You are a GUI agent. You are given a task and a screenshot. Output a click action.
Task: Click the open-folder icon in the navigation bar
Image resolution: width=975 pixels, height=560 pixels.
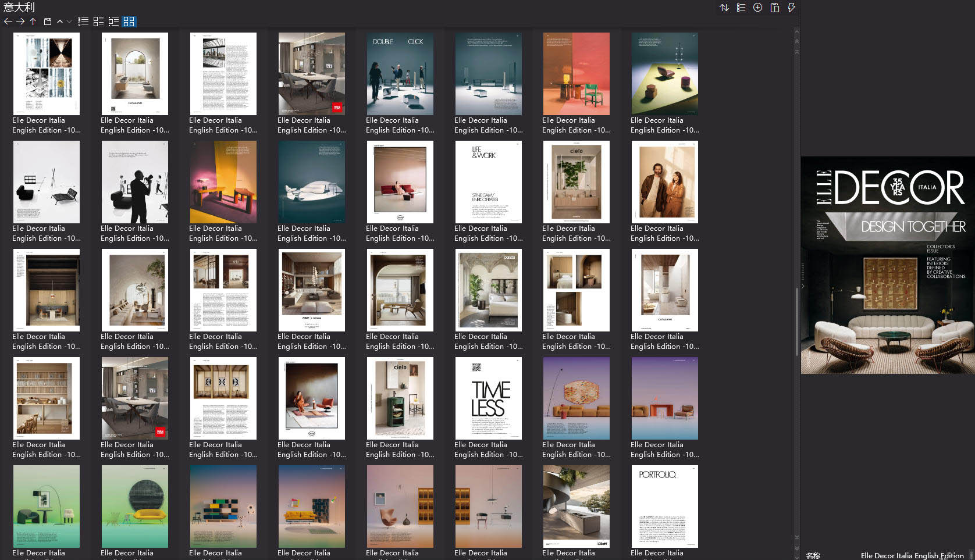pyautogui.click(x=49, y=22)
